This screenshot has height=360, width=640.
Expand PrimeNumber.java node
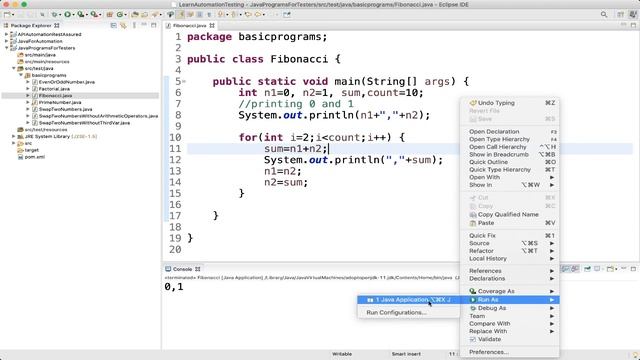tap(27, 102)
